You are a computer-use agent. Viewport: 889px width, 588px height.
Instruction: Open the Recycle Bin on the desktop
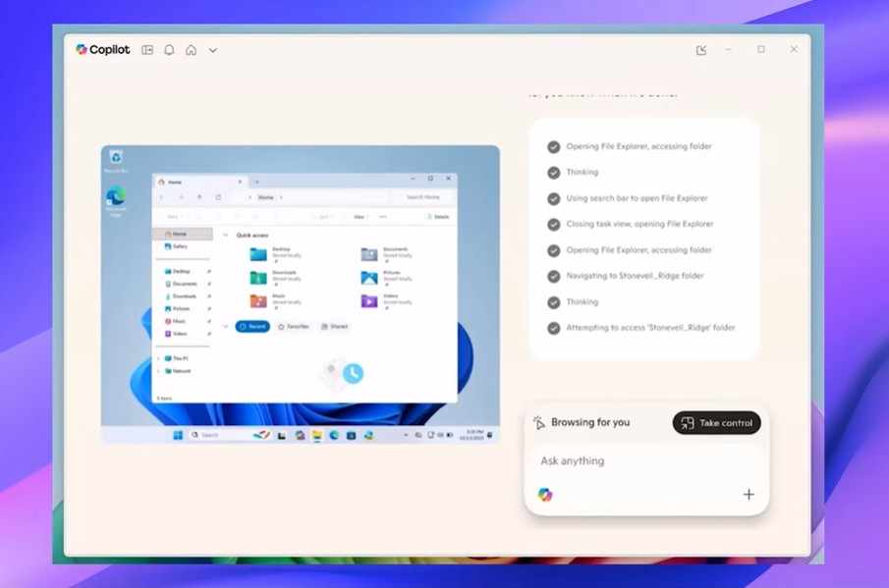(x=117, y=157)
